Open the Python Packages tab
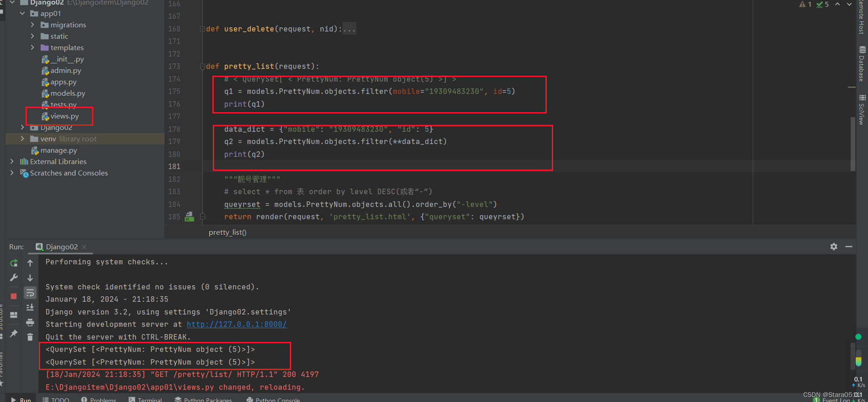 (203, 399)
